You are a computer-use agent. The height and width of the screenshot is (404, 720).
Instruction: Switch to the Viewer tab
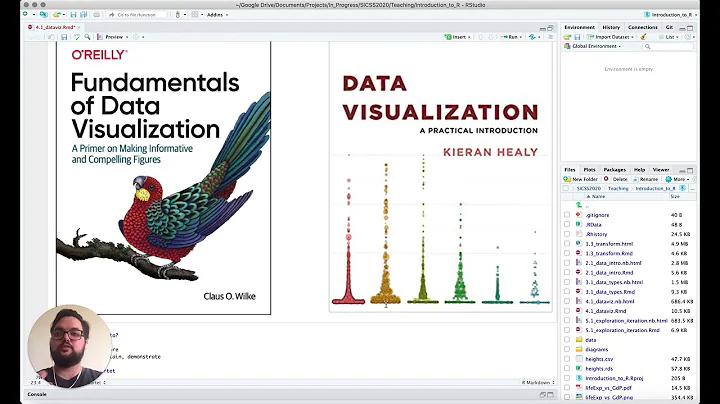[661, 170]
